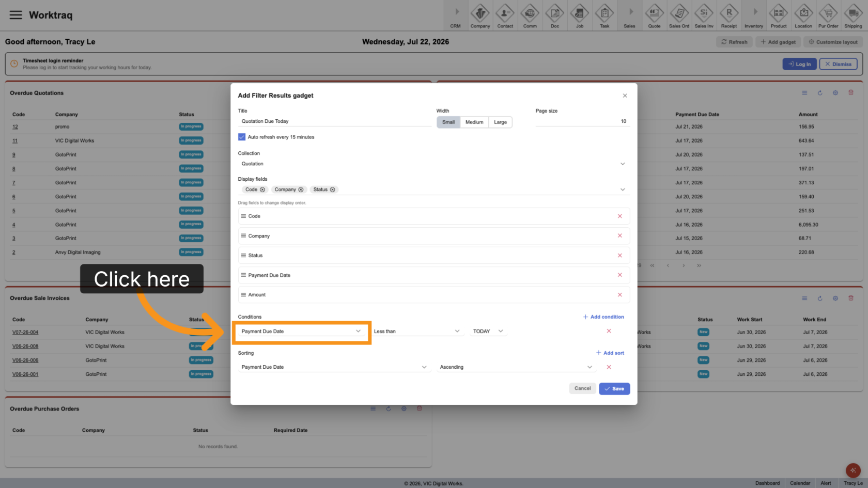The height and width of the screenshot is (488, 868).
Task: Click Add condition link
Action: [603, 317]
